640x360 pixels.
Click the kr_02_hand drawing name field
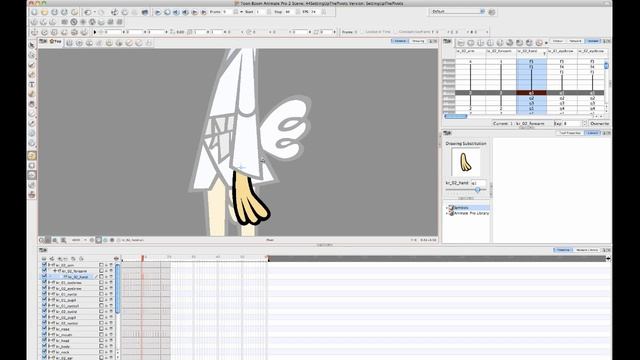point(478,183)
